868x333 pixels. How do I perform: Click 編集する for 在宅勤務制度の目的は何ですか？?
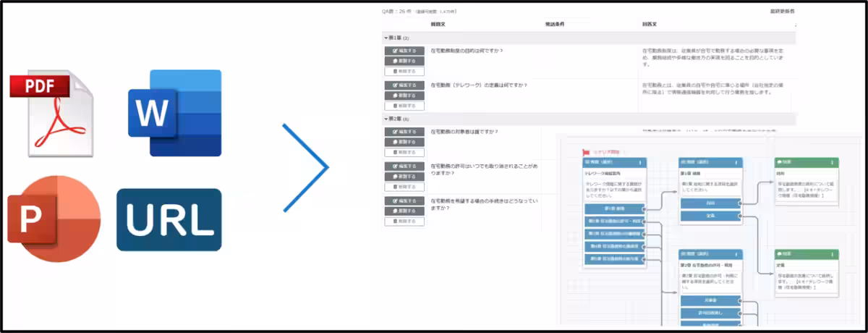click(404, 51)
